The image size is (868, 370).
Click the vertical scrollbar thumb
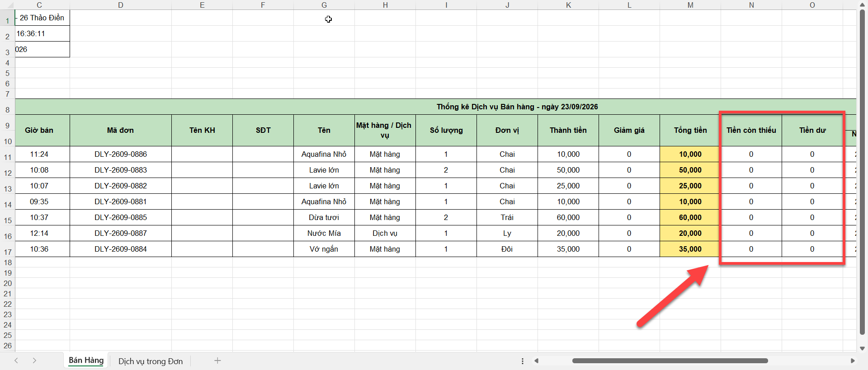[862, 172]
